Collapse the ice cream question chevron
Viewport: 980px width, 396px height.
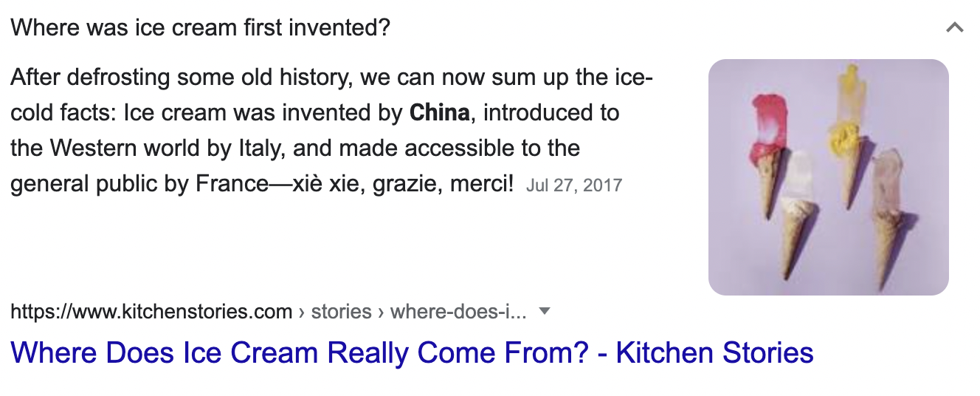[954, 28]
